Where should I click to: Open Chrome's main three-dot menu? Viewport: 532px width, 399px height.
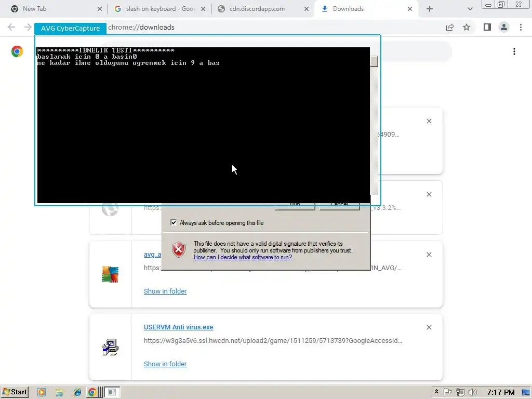(x=521, y=27)
